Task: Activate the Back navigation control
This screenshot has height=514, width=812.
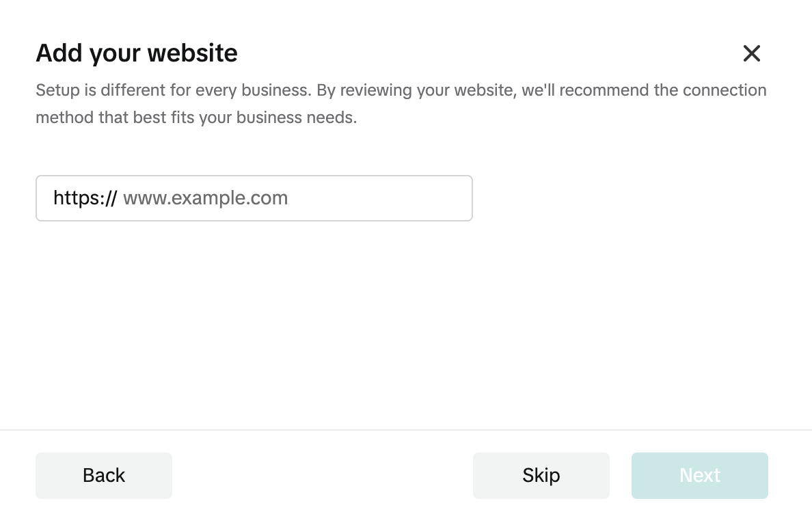Action: [x=103, y=475]
